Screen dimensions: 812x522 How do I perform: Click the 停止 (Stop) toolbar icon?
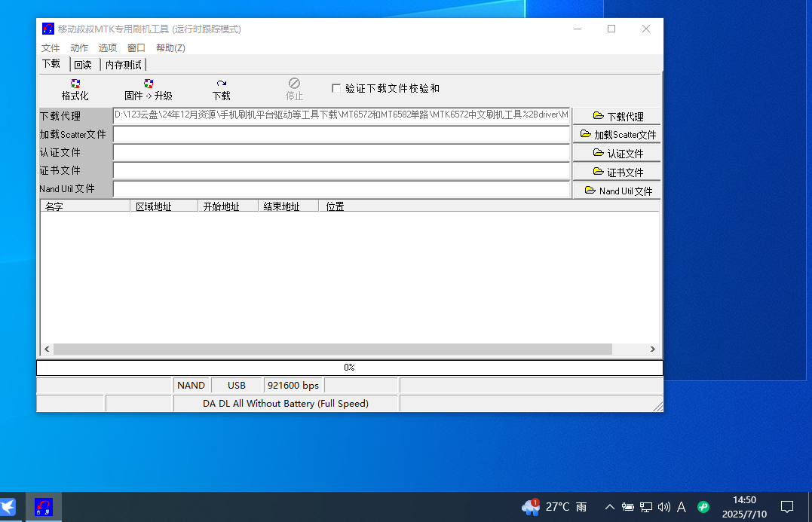(294, 90)
